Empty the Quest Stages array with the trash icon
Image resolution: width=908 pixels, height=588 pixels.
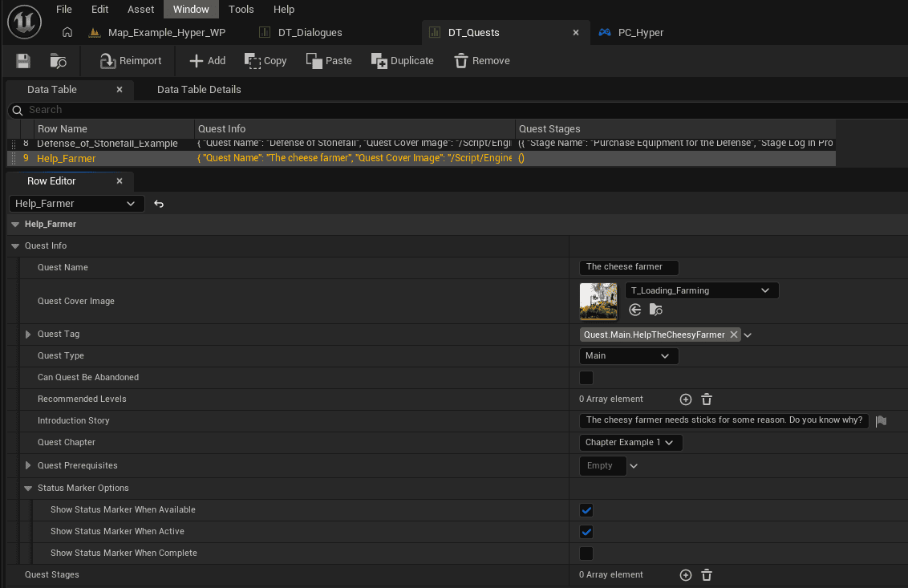click(x=707, y=574)
